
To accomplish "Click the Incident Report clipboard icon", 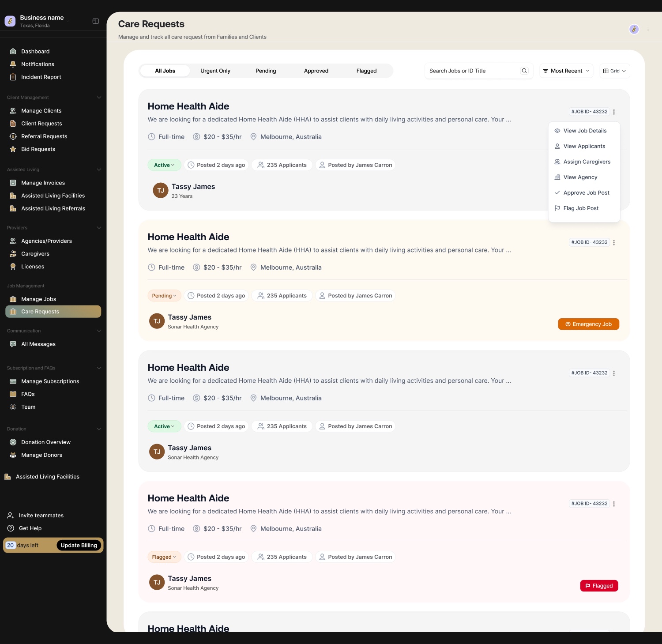I will tap(13, 77).
